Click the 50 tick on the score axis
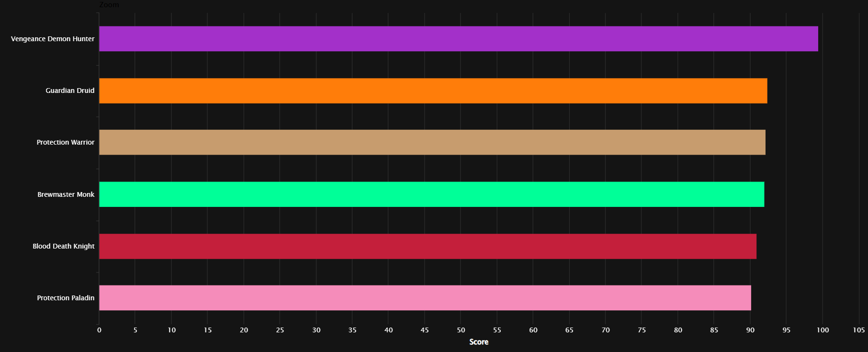The image size is (868, 352). point(461,330)
